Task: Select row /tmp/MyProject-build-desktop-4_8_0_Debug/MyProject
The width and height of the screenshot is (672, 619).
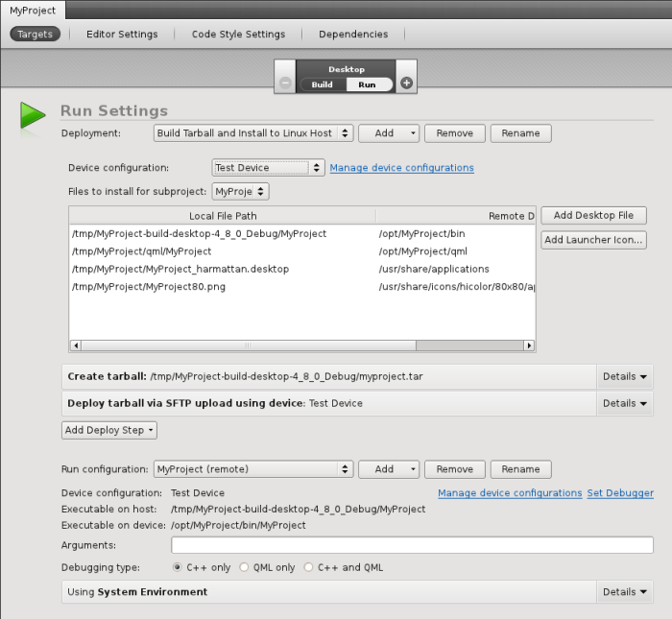Action: pos(200,234)
